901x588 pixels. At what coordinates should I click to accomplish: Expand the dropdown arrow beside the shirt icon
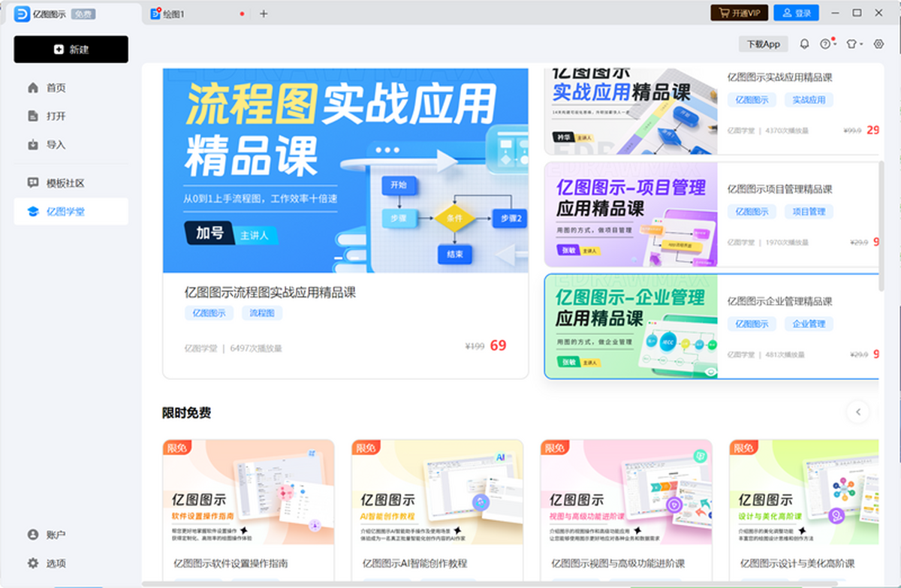pyautogui.click(x=861, y=44)
